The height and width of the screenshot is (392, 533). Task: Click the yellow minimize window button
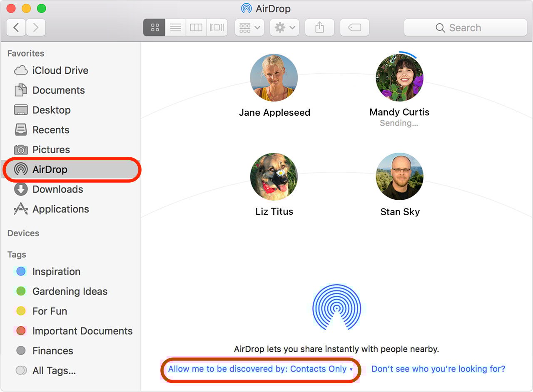[x=26, y=8]
